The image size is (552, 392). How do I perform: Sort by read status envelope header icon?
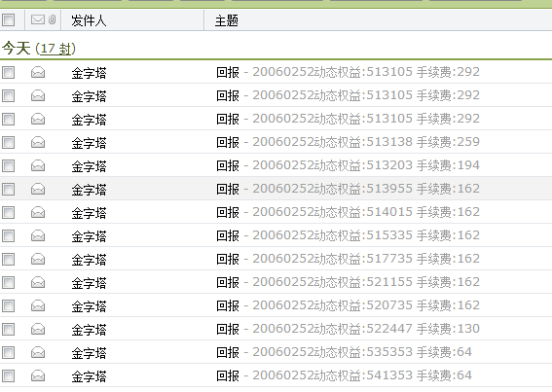click(38, 19)
